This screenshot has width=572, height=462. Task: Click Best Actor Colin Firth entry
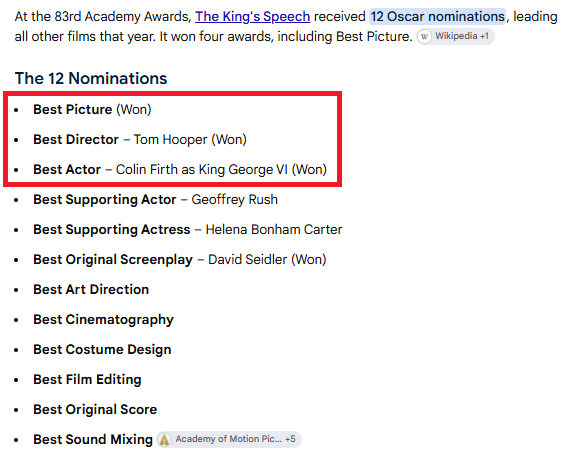click(180, 170)
